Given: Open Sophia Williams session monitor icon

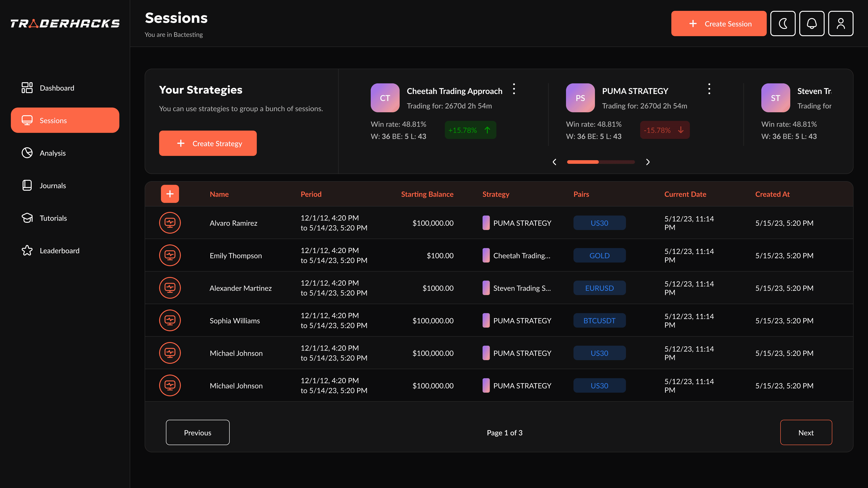Looking at the screenshot, I should click(x=170, y=320).
